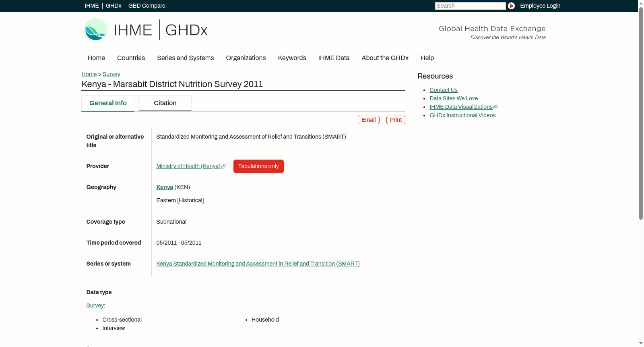Open GHDx Instructional Videos link
644x347 pixels.
462,115
